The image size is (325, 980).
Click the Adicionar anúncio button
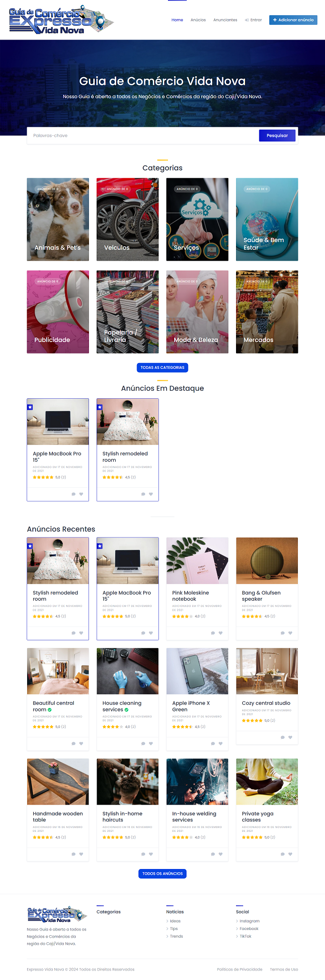click(293, 20)
